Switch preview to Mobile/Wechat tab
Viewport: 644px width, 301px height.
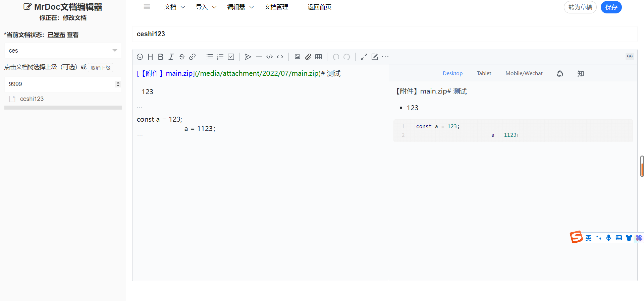[x=524, y=73]
